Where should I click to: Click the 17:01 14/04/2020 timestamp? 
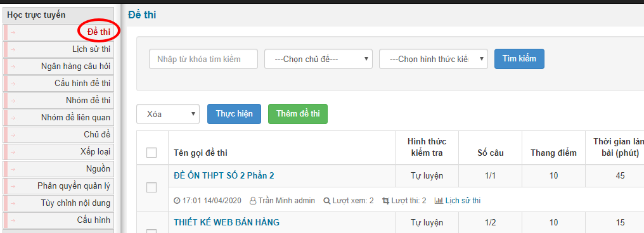click(x=212, y=201)
